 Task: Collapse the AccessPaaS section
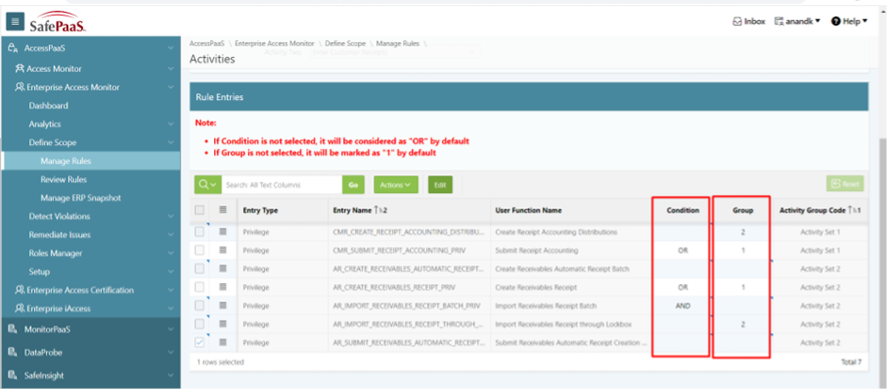(171, 49)
